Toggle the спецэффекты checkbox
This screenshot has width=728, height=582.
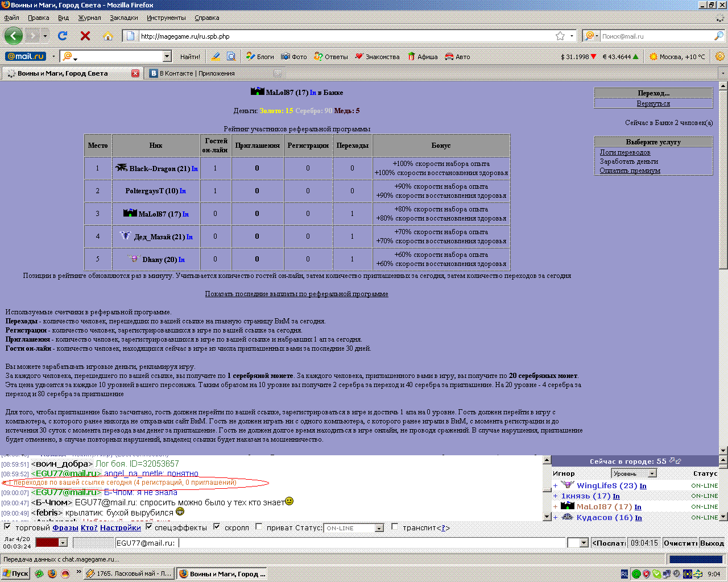coord(149,527)
